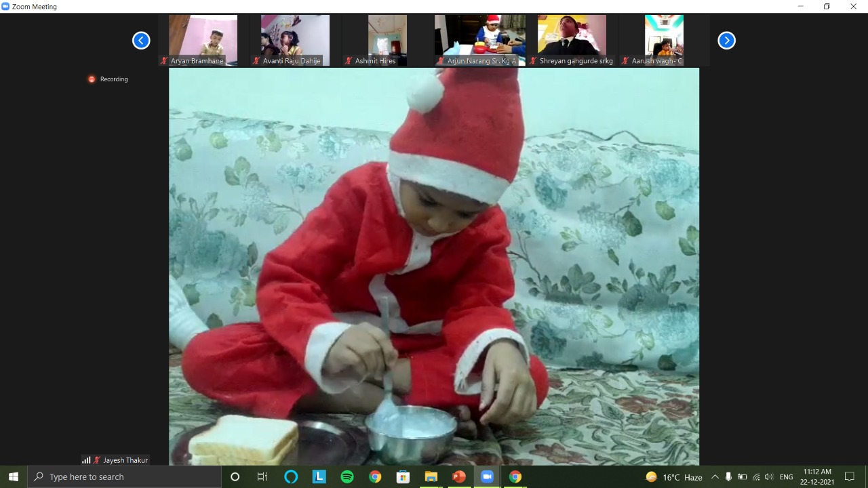Expand hidden system tray icons
This screenshot has height=488, width=868.
coord(715,477)
